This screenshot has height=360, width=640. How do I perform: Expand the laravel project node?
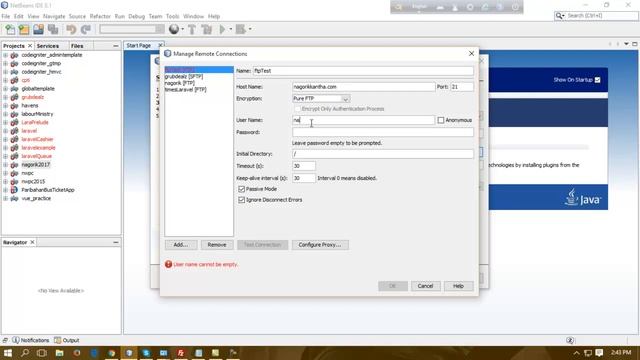point(5,131)
